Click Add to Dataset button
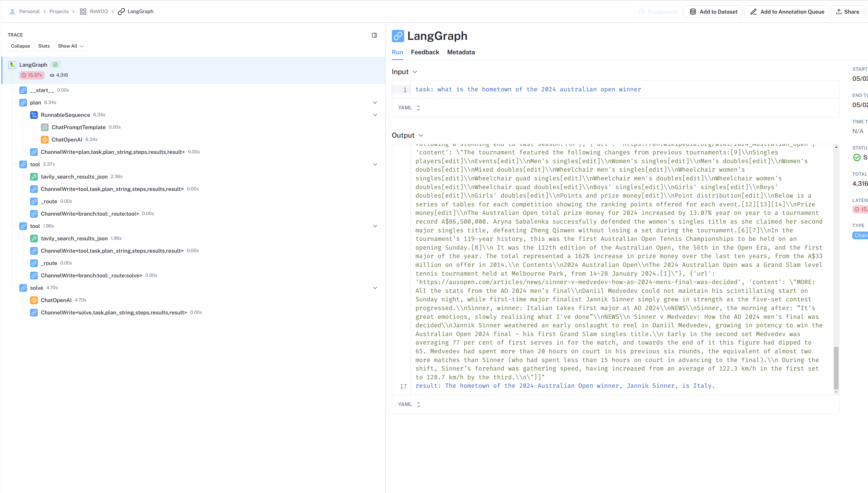 (713, 12)
